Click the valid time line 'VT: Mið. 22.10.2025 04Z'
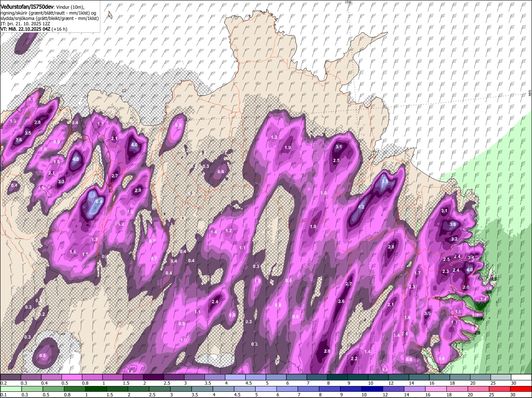 (26, 29)
